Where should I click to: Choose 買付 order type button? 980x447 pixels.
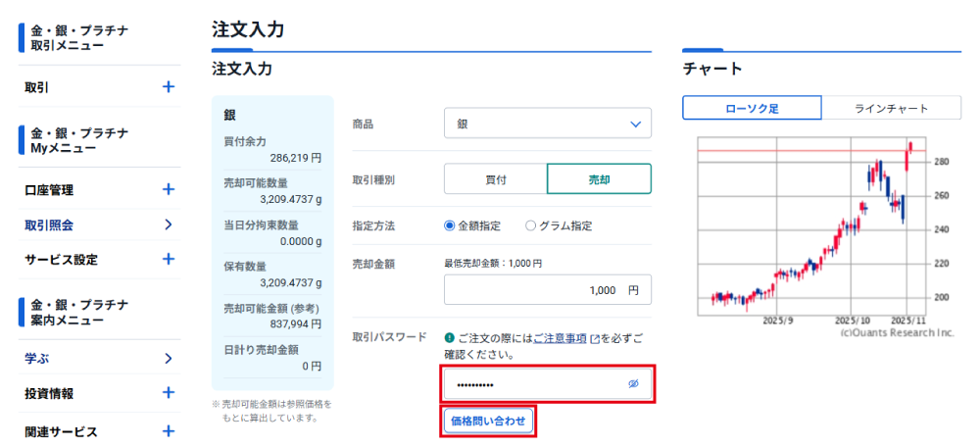click(x=495, y=179)
